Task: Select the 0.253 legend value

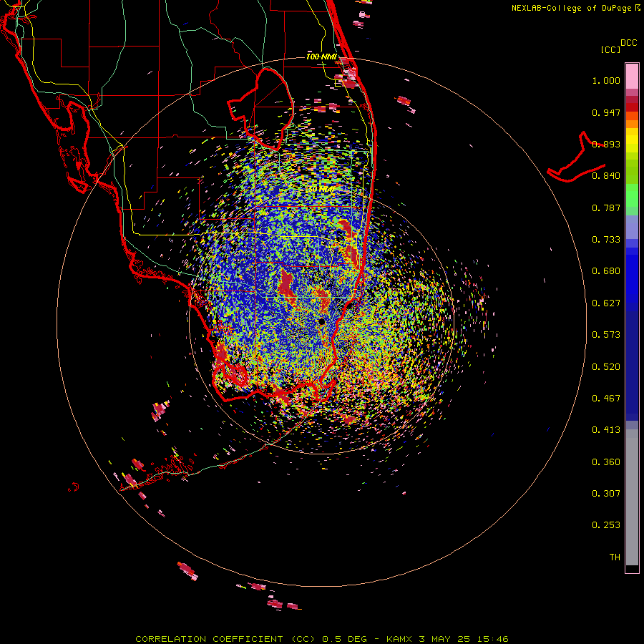Action: click(606, 525)
